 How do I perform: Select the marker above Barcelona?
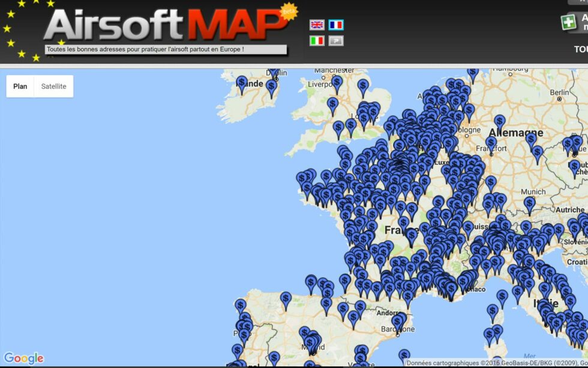(x=396, y=322)
